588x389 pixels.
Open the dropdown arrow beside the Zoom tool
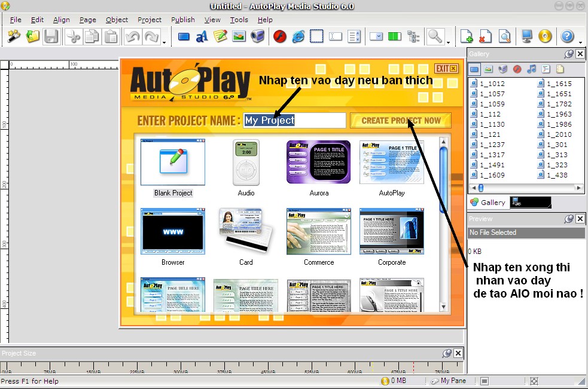(448, 42)
